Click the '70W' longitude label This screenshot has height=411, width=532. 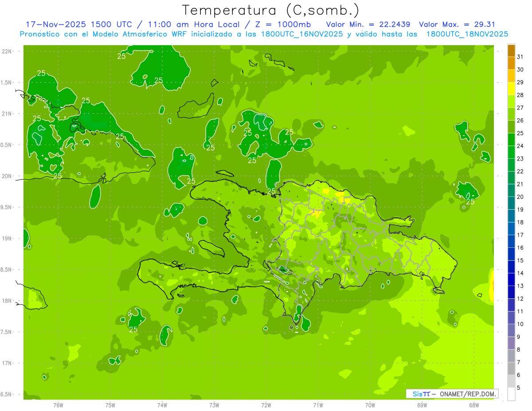click(x=370, y=405)
